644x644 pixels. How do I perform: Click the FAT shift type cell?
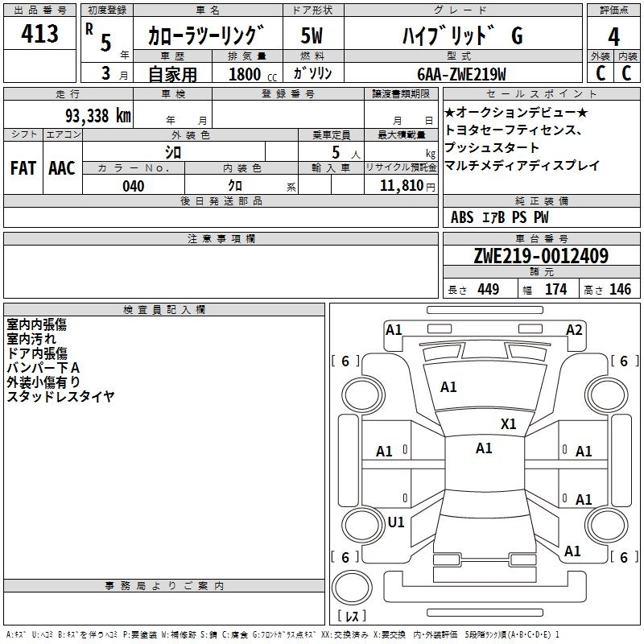(23, 168)
